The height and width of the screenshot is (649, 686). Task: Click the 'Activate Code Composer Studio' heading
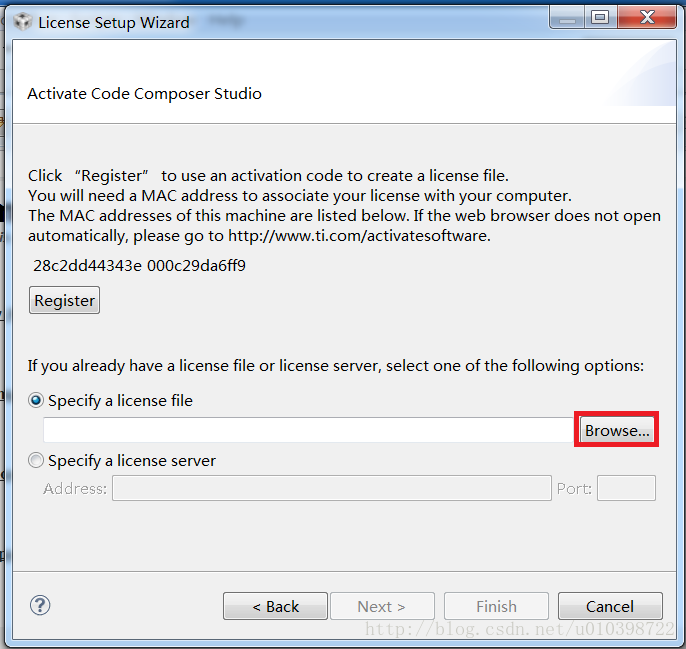click(x=144, y=94)
